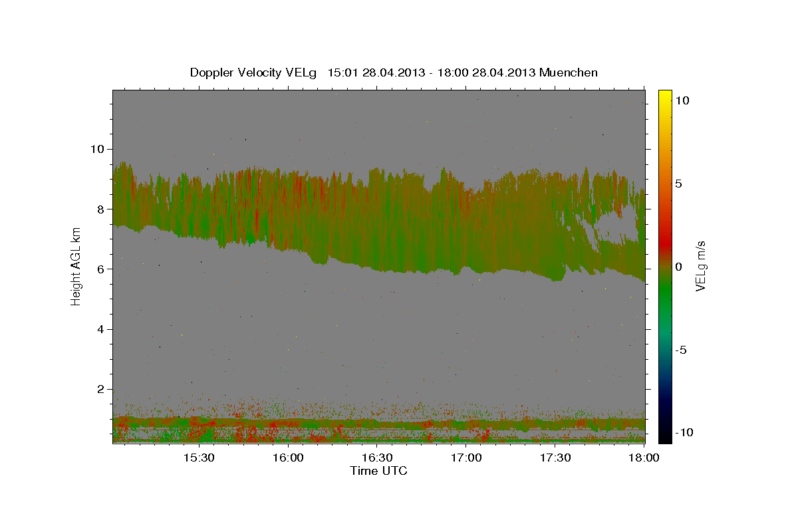The image size is (798, 532).
Task: Click the '16:30' time axis label
Action: [x=377, y=458]
